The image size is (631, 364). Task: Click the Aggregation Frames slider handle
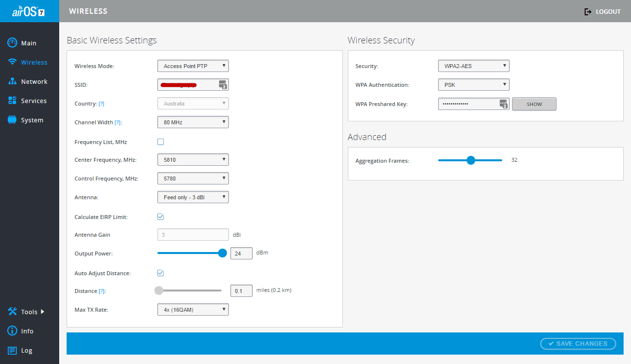pos(471,160)
